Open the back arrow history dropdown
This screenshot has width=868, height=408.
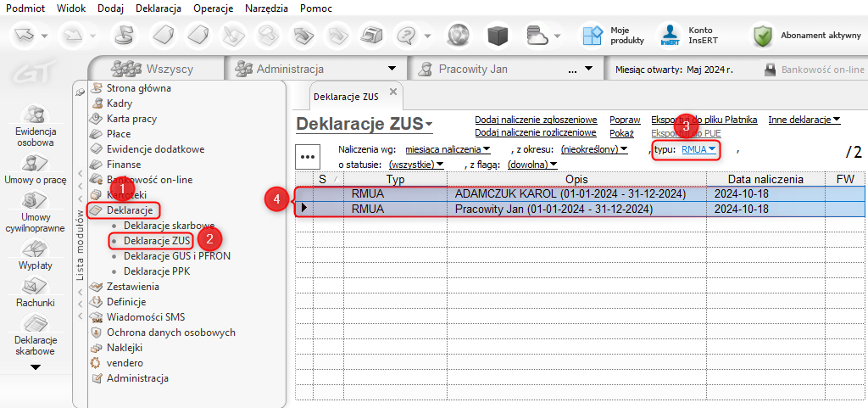[44, 36]
